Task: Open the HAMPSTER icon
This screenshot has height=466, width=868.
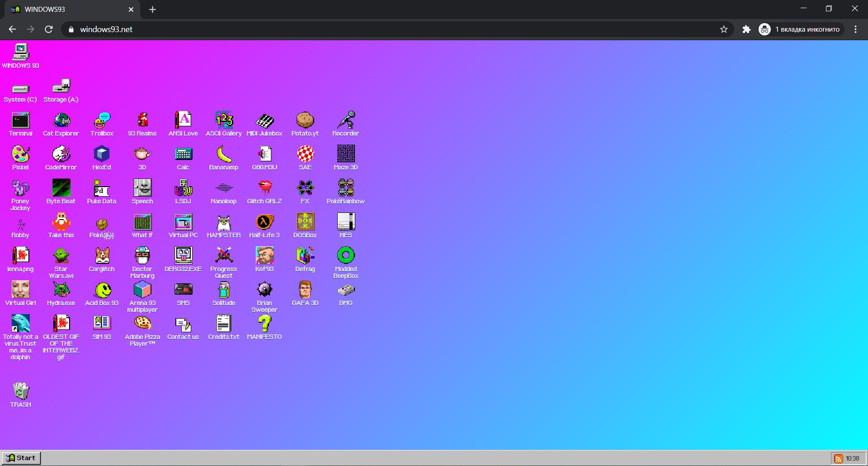Action: pyautogui.click(x=224, y=226)
